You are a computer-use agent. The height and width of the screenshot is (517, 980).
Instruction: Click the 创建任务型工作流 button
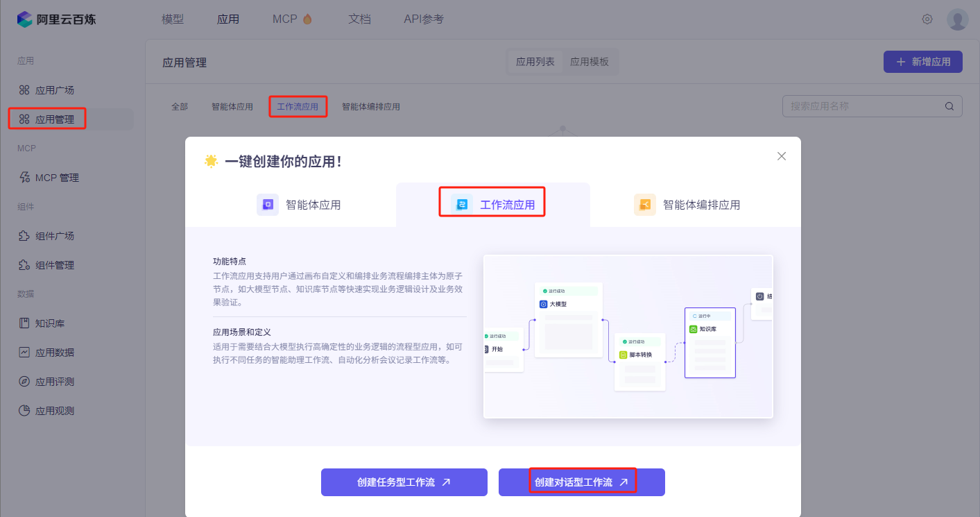pyautogui.click(x=404, y=482)
